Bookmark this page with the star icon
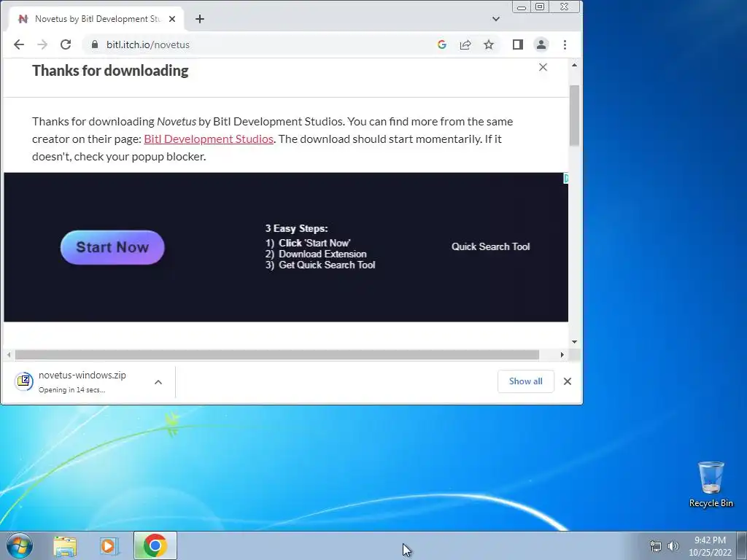This screenshot has height=560, width=747. (489, 44)
